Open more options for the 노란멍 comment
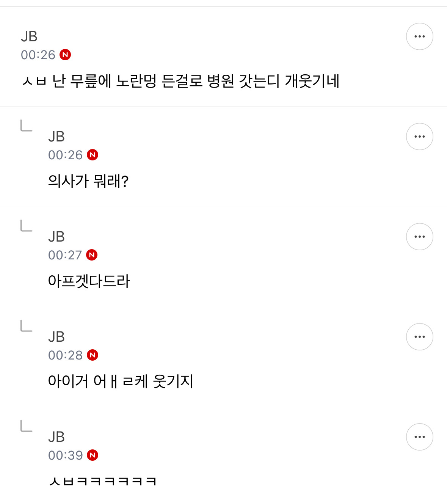 click(x=419, y=36)
